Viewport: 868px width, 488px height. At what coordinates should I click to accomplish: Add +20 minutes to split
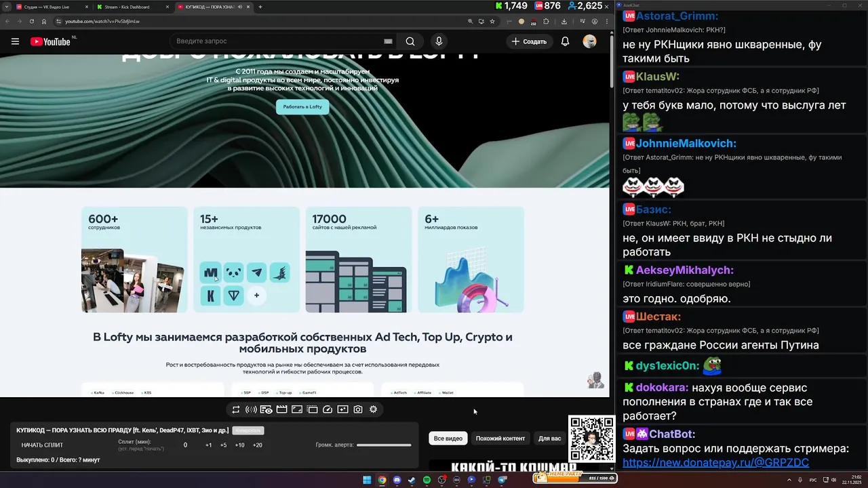[257, 445]
